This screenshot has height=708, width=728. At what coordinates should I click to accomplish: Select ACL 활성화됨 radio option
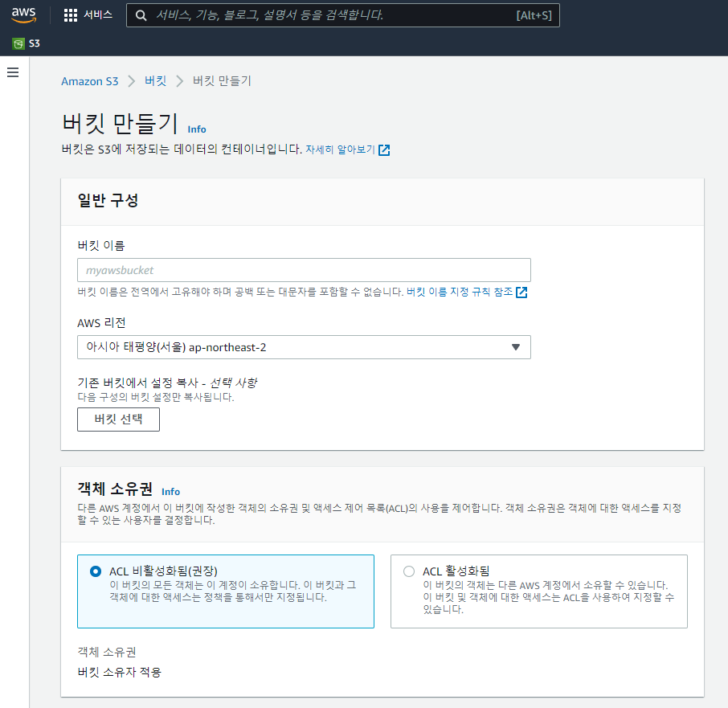pos(409,571)
